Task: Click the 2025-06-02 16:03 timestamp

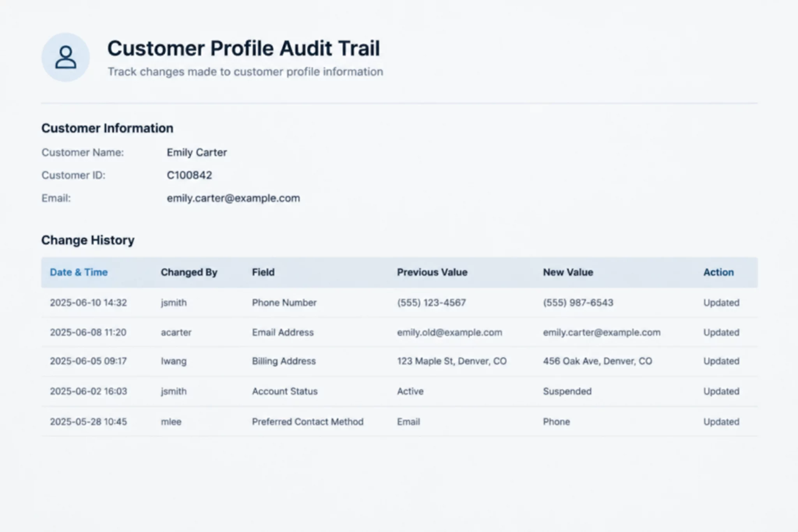Action: pos(88,391)
